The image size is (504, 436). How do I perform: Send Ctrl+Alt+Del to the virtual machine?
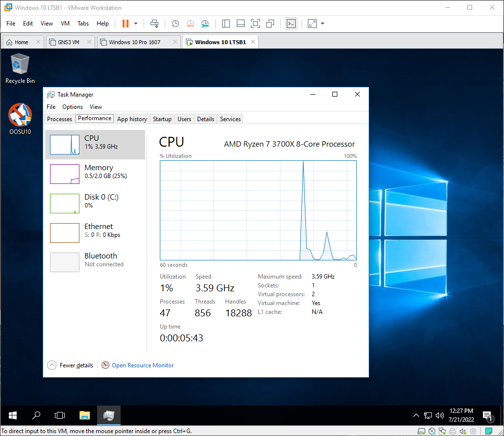(154, 24)
